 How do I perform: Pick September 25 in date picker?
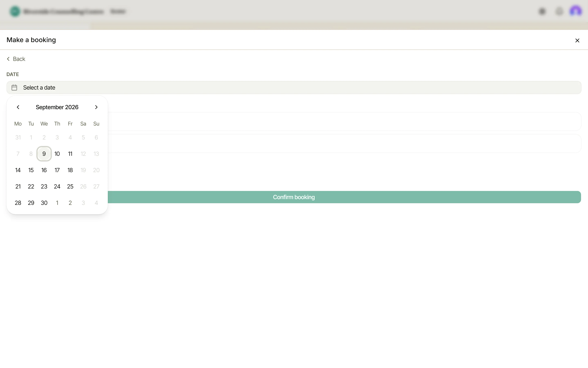70,186
